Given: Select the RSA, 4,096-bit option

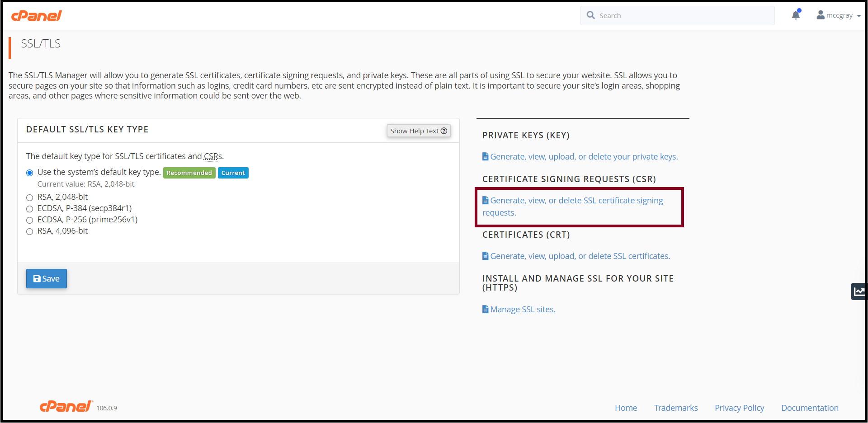Looking at the screenshot, I should (30, 231).
